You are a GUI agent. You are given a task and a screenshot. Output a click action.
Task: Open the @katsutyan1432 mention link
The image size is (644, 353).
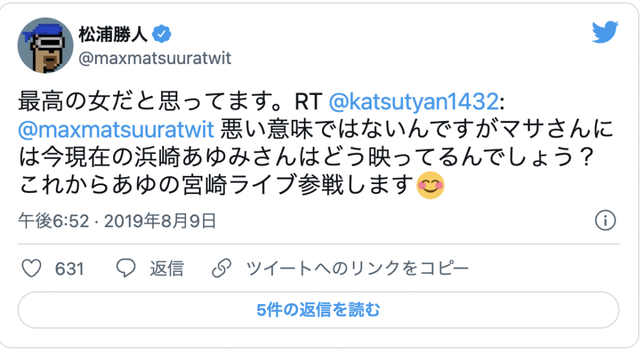click(x=414, y=101)
